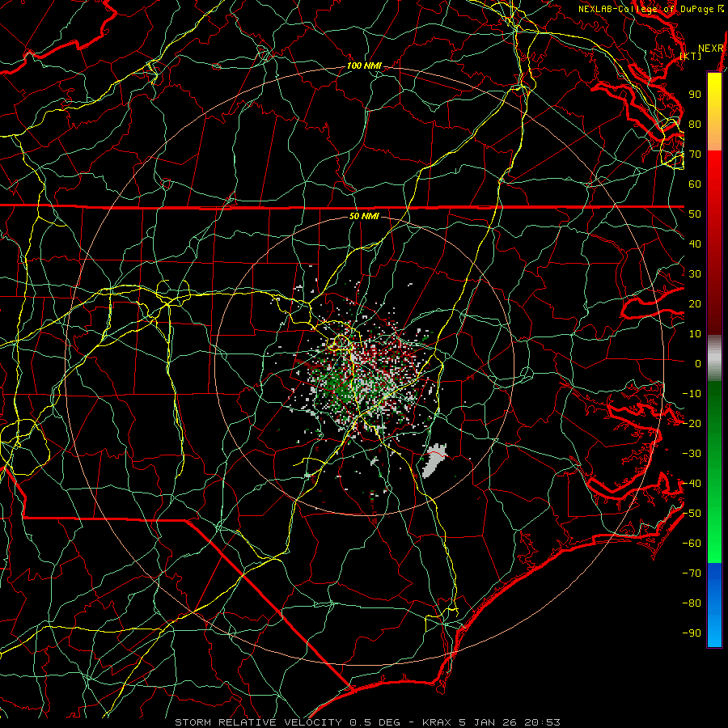Viewport: 728px width, 728px height.
Task: Click the "0" value on the velocity scale
Action: pyautogui.click(x=698, y=364)
